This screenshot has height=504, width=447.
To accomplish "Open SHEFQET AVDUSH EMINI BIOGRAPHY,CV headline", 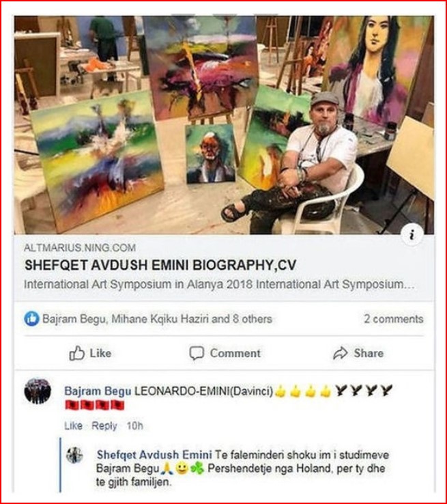I will (160, 265).
